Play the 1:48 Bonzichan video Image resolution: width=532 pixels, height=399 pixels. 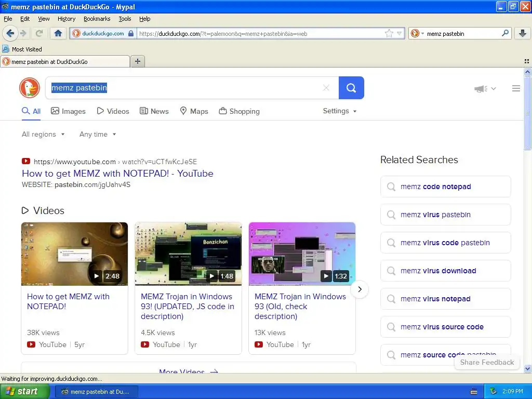pos(188,254)
